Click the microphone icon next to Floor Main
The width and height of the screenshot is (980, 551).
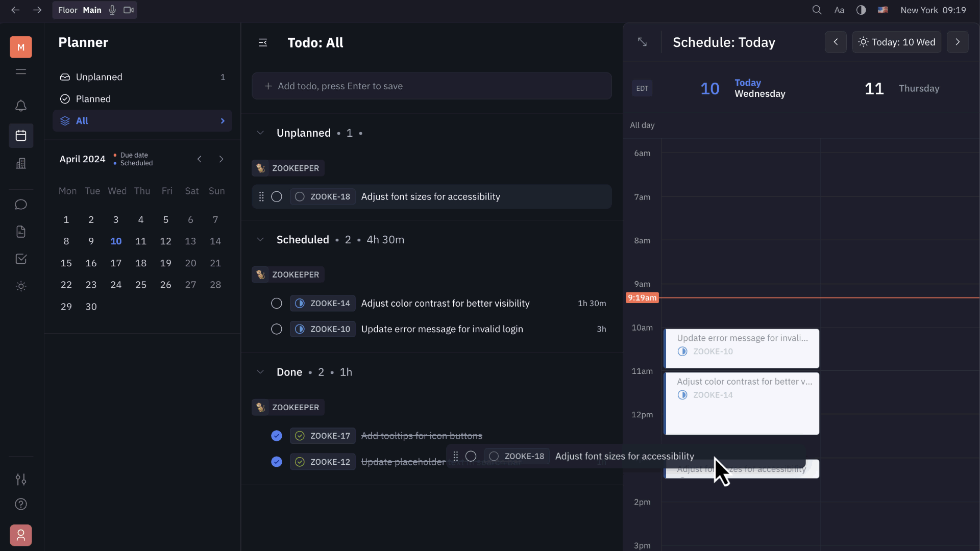tap(112, 10)
